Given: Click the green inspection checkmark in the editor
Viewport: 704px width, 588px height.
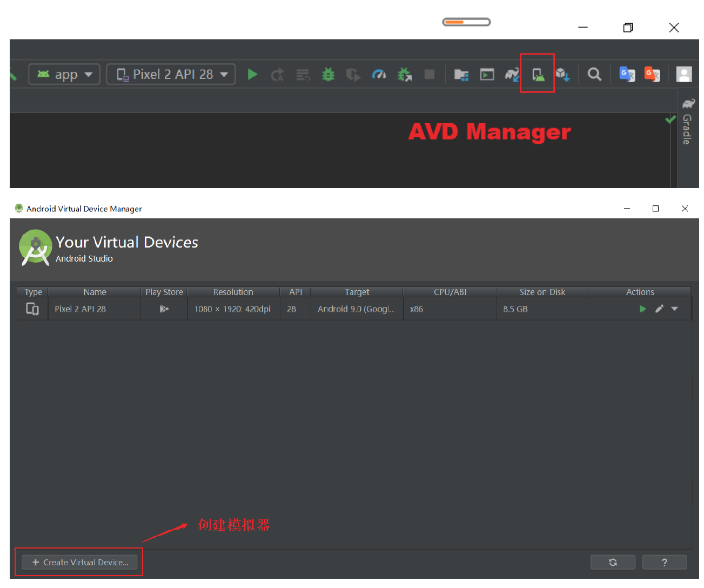Looking at the screenshot, I should pyautogui.click(x=671, y=119).
